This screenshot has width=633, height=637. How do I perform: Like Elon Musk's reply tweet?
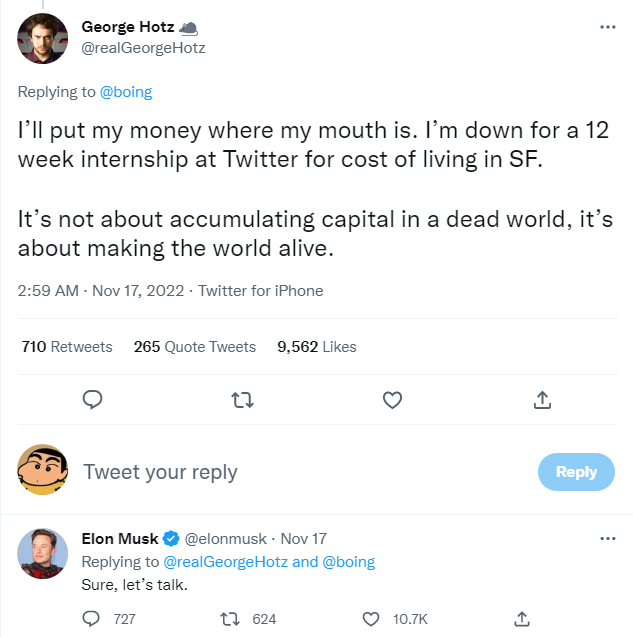tap(372, 619)
